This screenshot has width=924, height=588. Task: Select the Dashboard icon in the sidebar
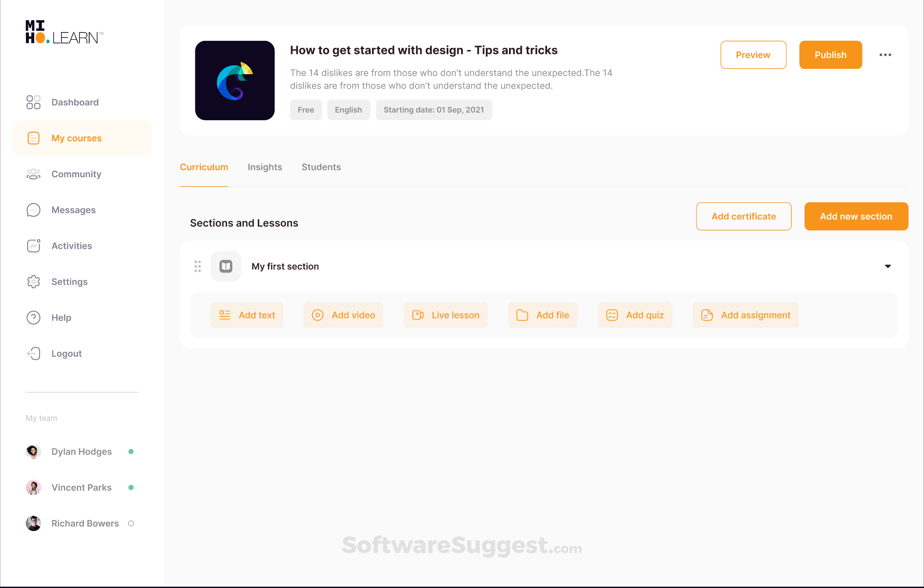(33, 102)
